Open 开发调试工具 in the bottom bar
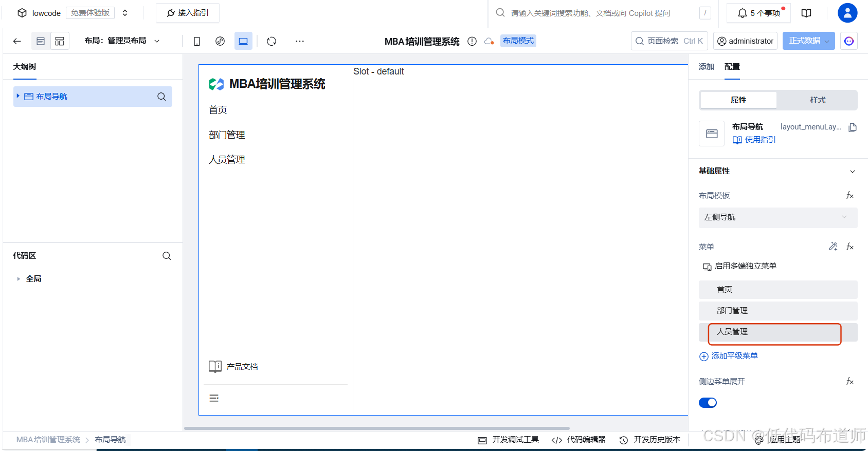This screenshot has width=868, height=451. 509,440
